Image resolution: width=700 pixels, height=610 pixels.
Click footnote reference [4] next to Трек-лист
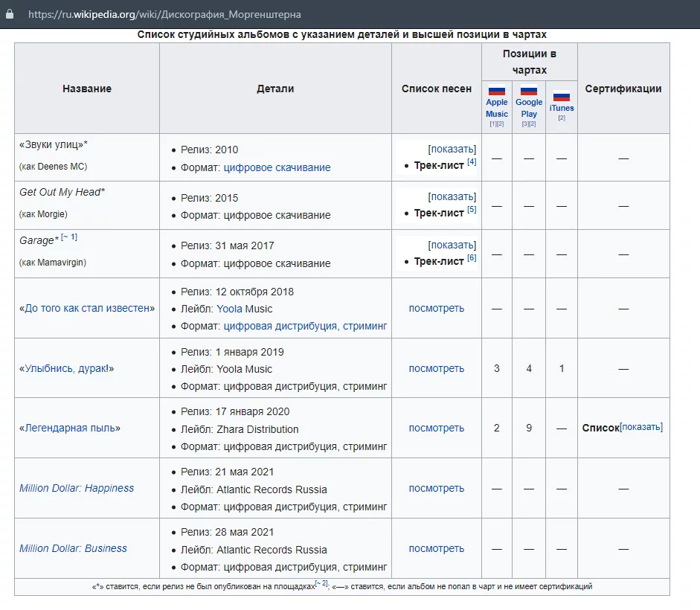[472, 162]
